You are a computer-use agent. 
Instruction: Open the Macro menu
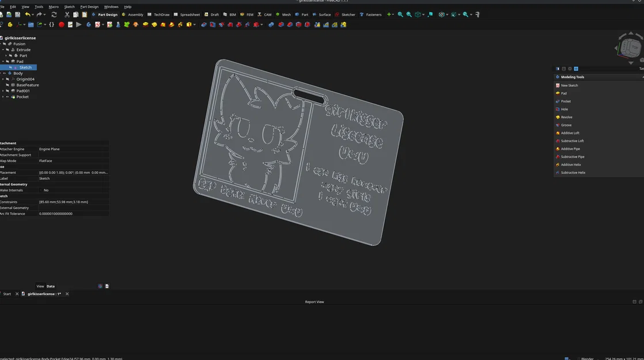click(x=54, y=6)
